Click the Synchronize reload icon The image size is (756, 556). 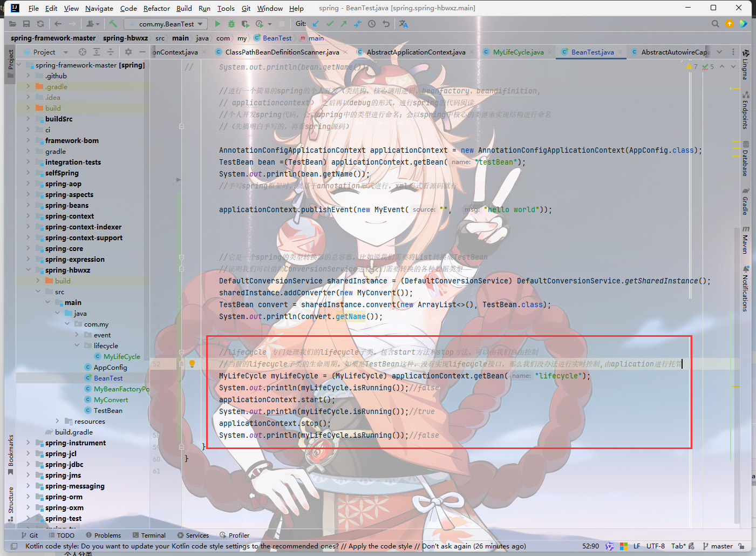(x=40, y=24)
